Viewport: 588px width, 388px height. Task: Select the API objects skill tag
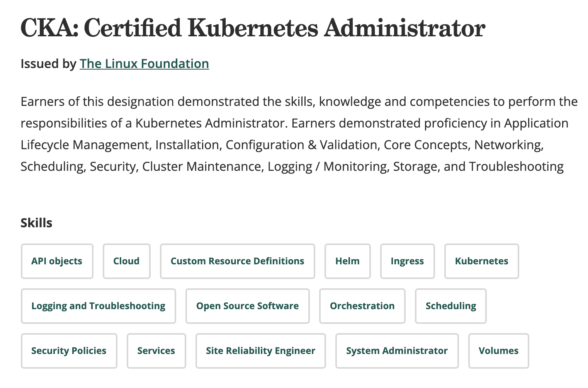pos(57,261)
